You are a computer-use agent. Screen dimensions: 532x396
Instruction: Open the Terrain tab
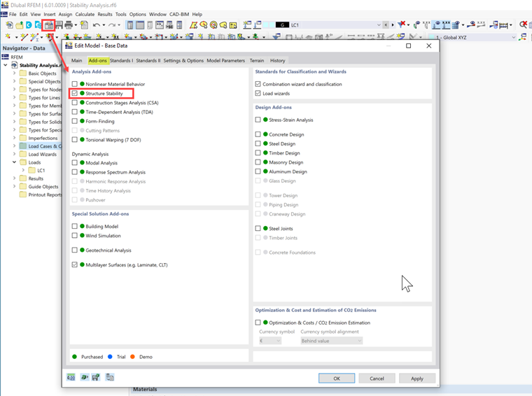coord(257,60)
